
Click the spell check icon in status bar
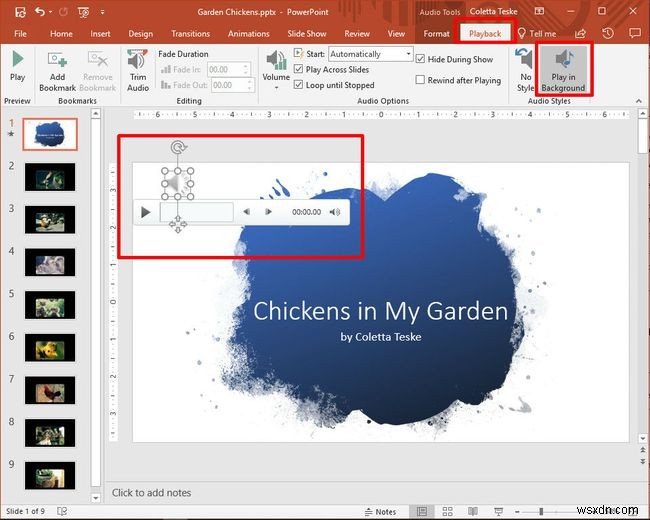tap(62, 511)
